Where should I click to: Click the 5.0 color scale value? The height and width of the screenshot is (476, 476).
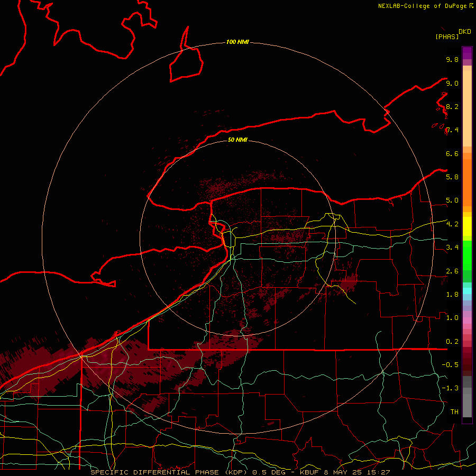[452, 200]
